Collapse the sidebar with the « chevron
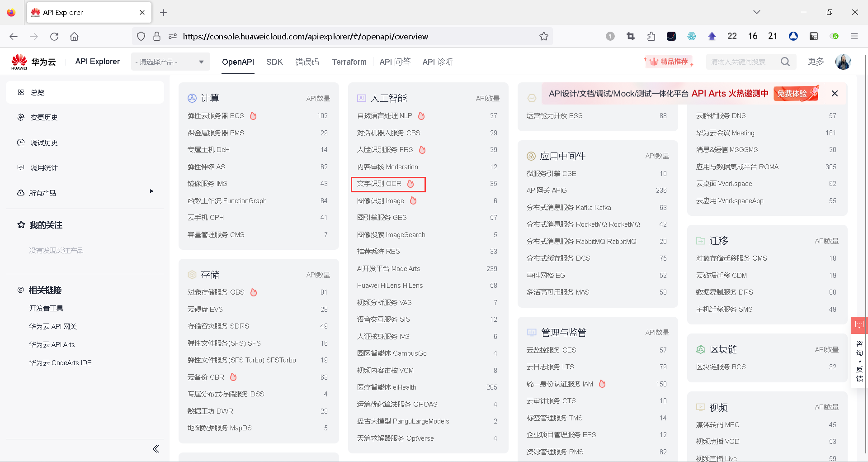Image resolution: width=868 pixels, height=462 pixels. coord(156,448)
